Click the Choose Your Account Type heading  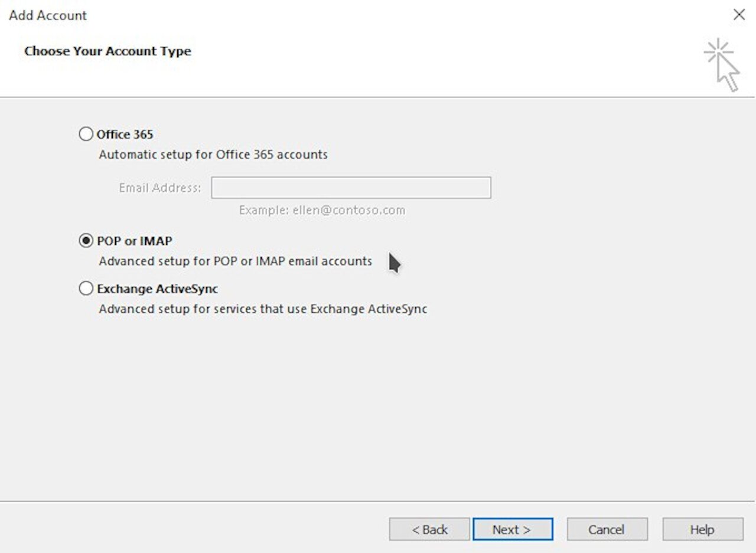click(107, 51)
